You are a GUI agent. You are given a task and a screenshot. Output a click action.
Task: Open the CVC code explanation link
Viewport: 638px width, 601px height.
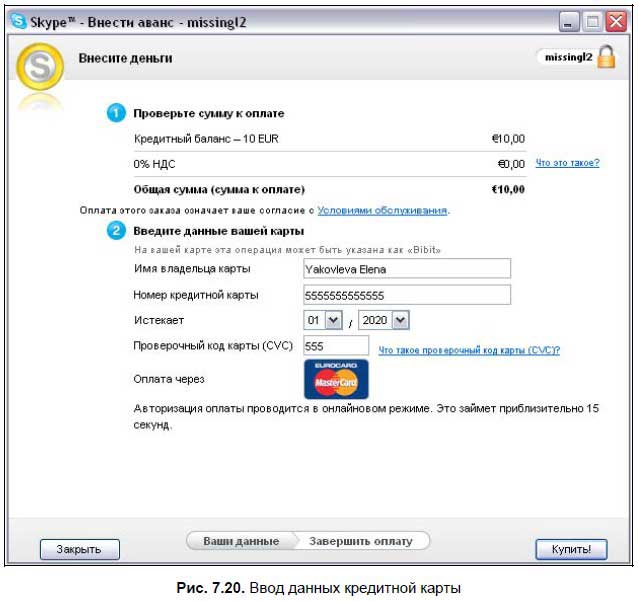tap(468, 350)
